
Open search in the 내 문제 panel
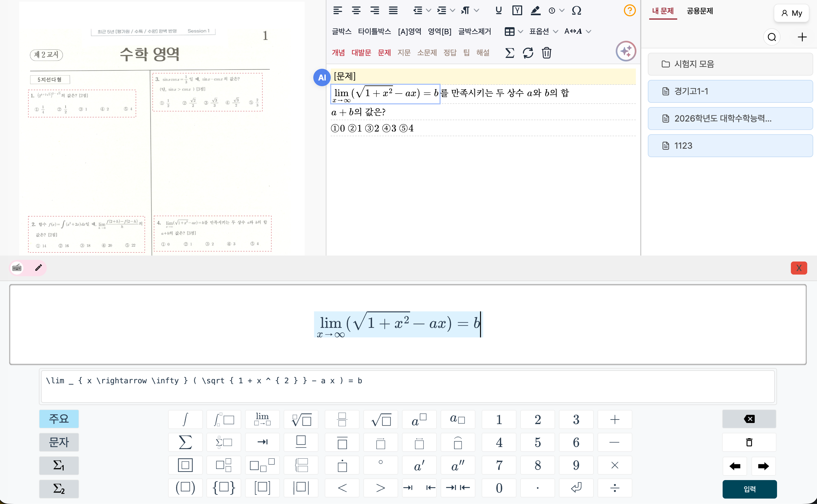[772, 37]
